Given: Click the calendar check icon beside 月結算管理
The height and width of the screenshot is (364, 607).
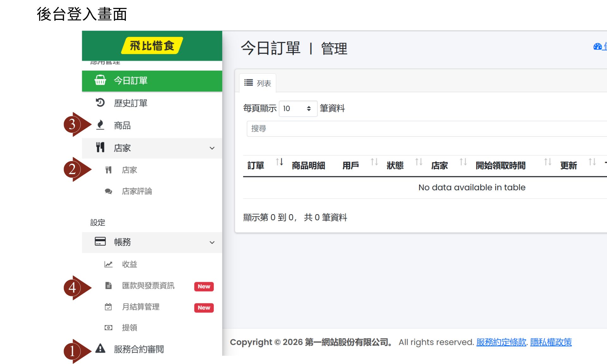Looking at the screenshot, I should coord(108,307).
